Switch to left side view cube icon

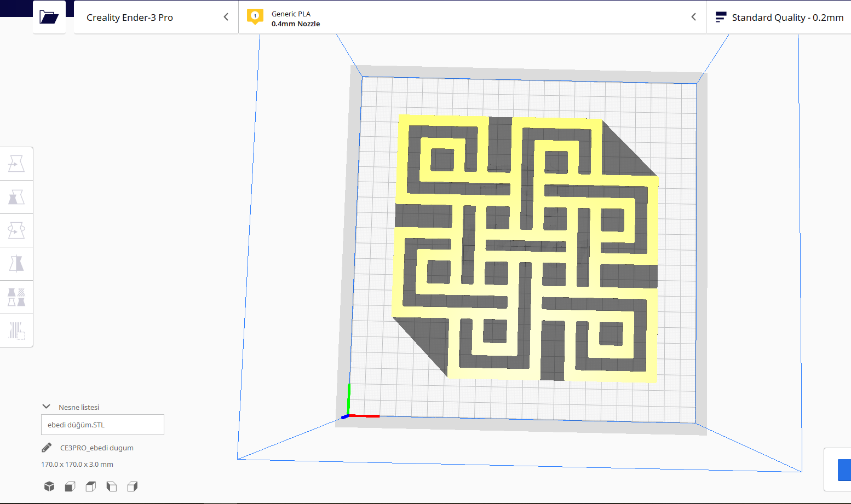[x=112, y=486]
